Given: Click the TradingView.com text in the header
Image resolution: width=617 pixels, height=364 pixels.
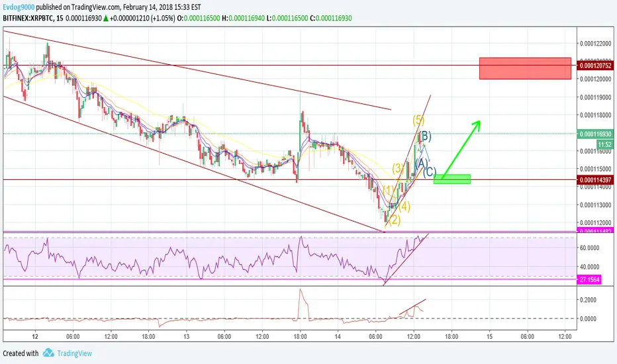Looking at the screenshot, I should [x=95, y=7].
